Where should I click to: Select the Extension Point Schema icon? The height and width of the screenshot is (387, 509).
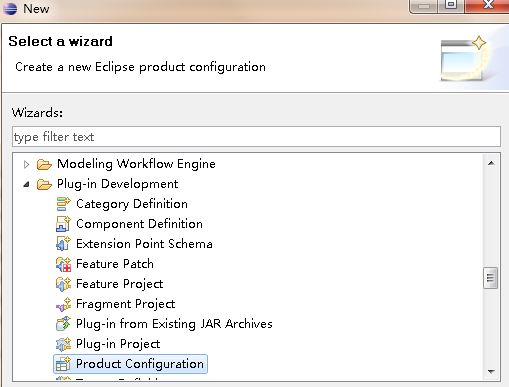(x=63, y=244)
